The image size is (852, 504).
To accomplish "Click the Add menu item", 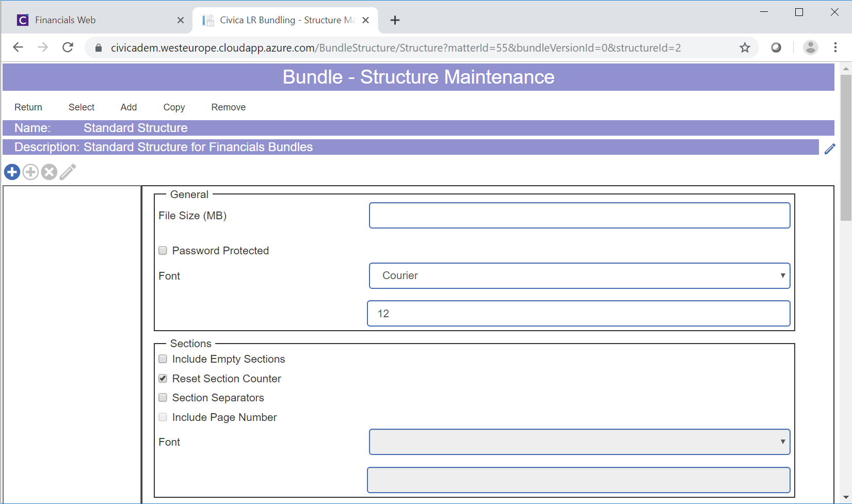I will point(128,107).
